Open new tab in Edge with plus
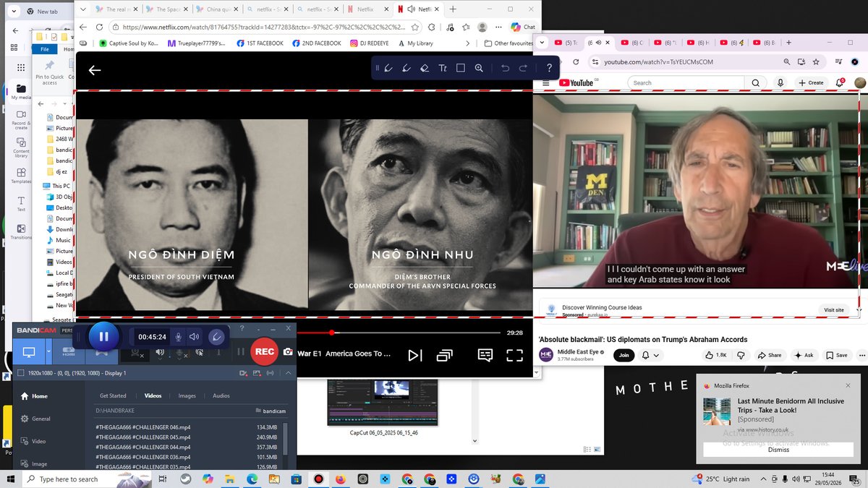Viewport: 868px width, 488px height. [x=453, y=9]
